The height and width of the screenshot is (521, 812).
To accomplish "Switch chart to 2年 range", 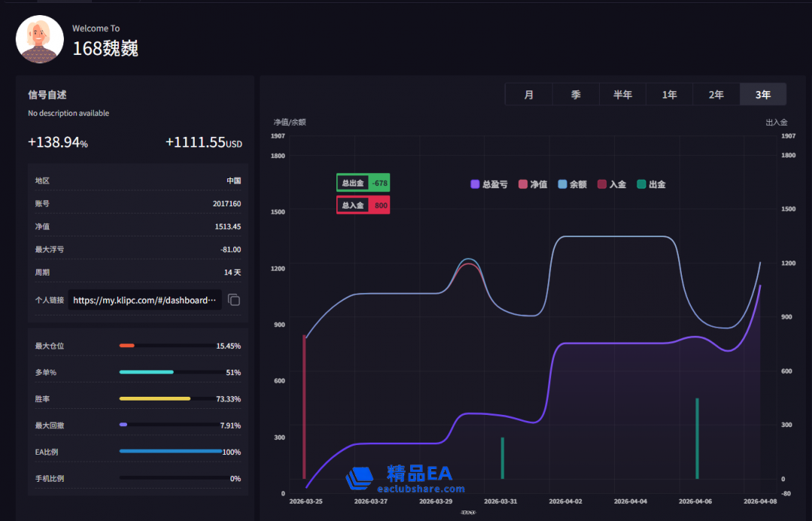I will pyautogui.click(x=716, y=94).
